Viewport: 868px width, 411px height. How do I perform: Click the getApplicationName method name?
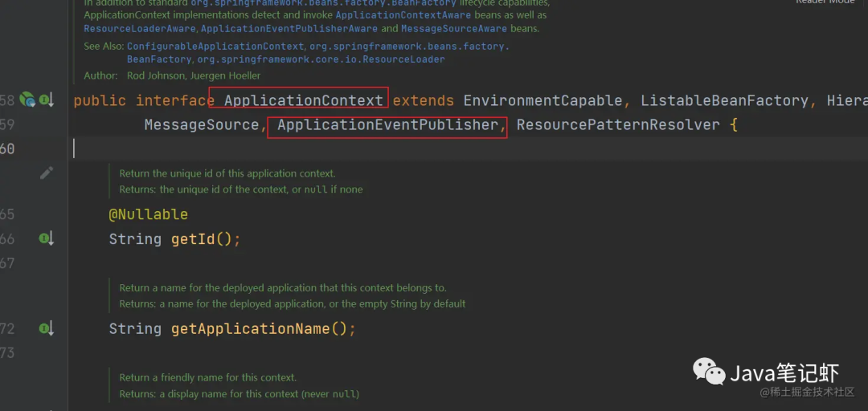(x=251, y=329)
